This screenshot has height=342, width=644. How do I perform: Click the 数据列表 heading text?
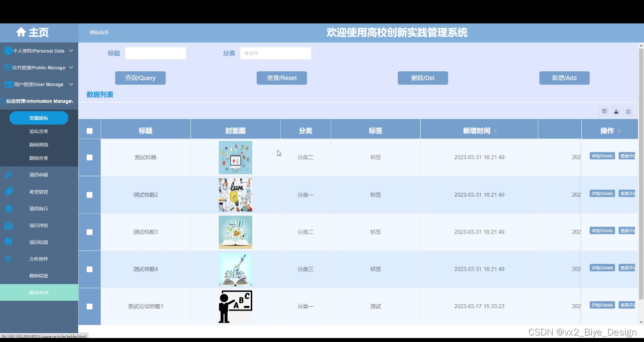click(x=100, y=95)
